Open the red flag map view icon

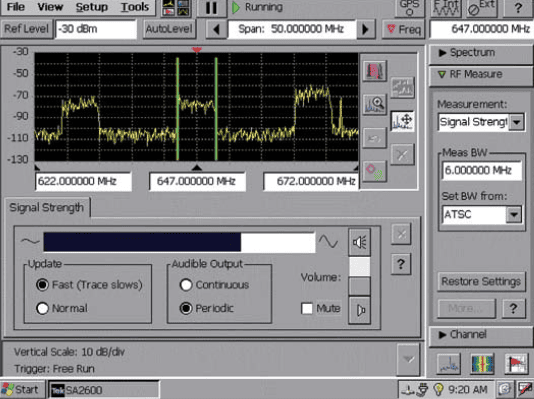pos(516,364)
